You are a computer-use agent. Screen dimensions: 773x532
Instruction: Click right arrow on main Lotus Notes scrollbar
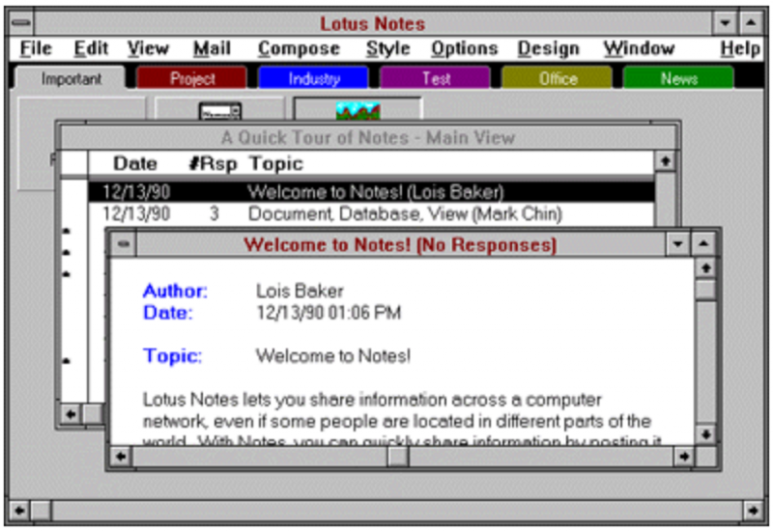(x=753, y=511)
